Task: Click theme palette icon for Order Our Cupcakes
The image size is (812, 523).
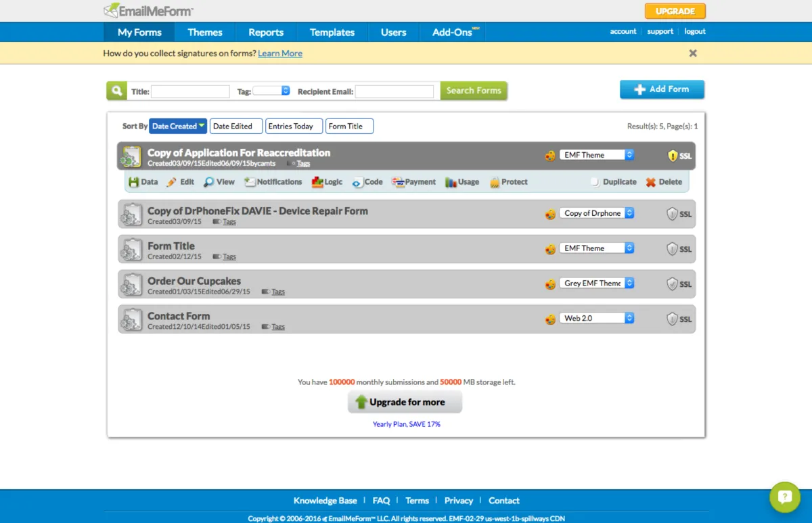Action: [x=551, y=284]
